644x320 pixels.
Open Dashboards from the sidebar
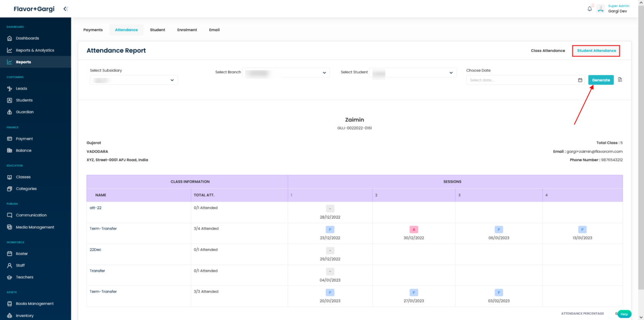tap(27, 38)
